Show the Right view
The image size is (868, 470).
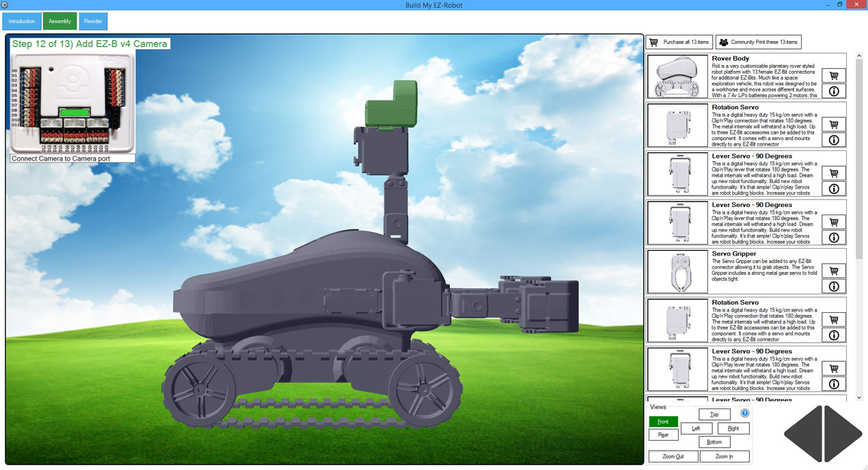pyautogui.click(x=733, y=428)
